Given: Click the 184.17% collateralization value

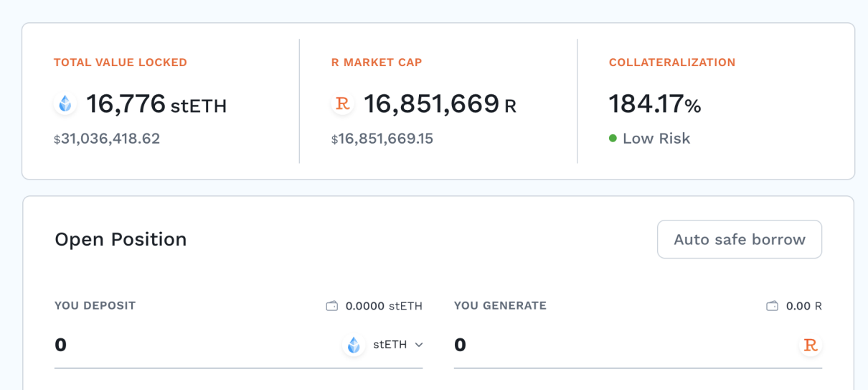Looking at the screenshot, I should point(654,105).
